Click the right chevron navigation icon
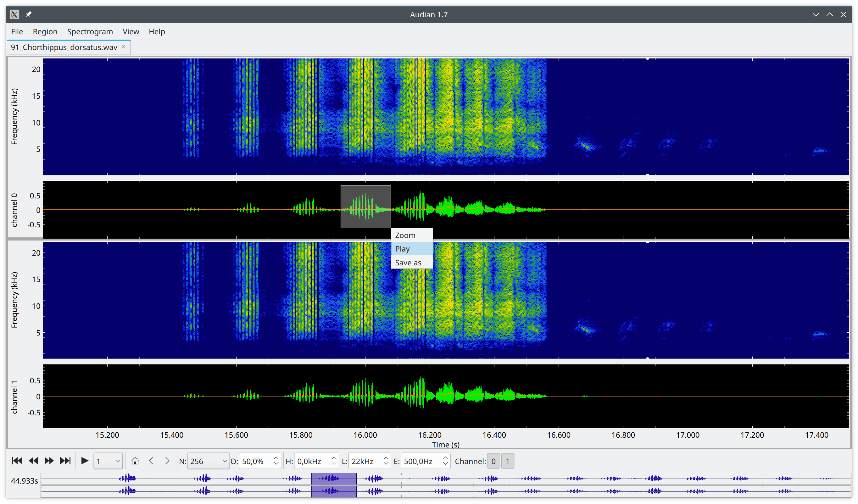Viewport: 858px width, 504px height. tap(167, 461)
